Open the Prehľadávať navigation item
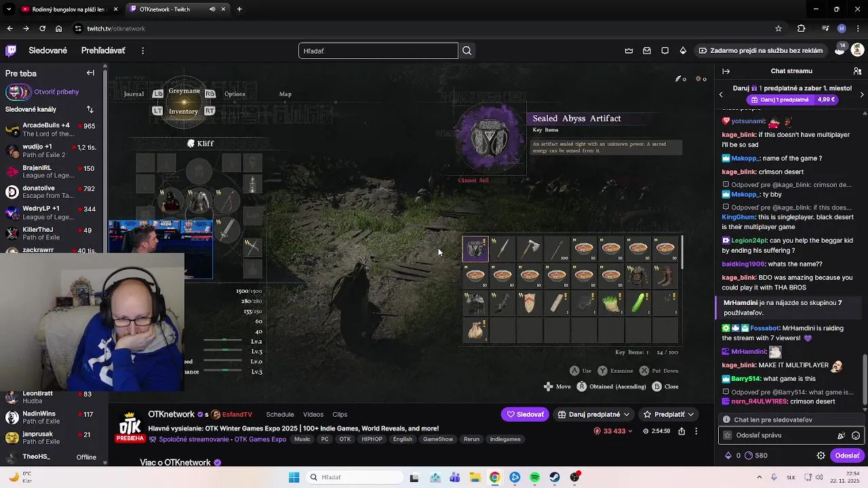 [x=103, y=50]
